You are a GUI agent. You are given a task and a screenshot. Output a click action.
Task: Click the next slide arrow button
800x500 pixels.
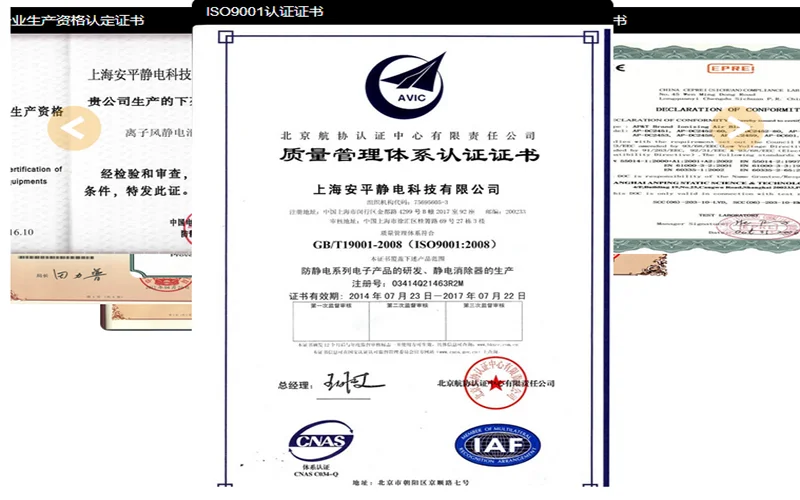tap(738, 128)
